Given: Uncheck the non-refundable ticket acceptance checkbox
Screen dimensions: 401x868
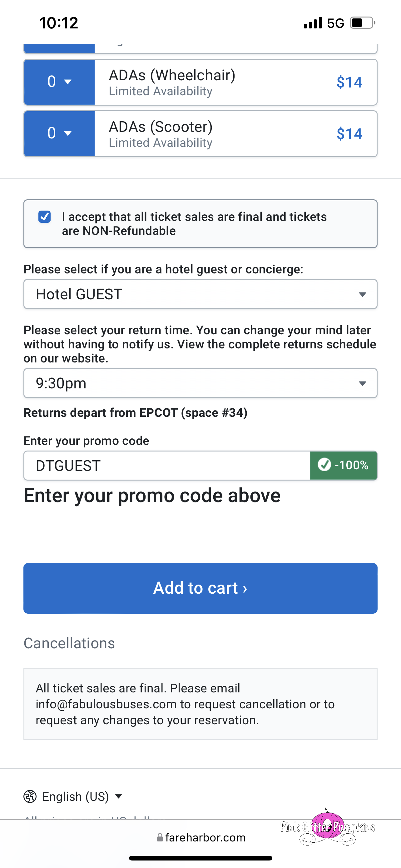Looking at the screenshot, I should point(44,217).
